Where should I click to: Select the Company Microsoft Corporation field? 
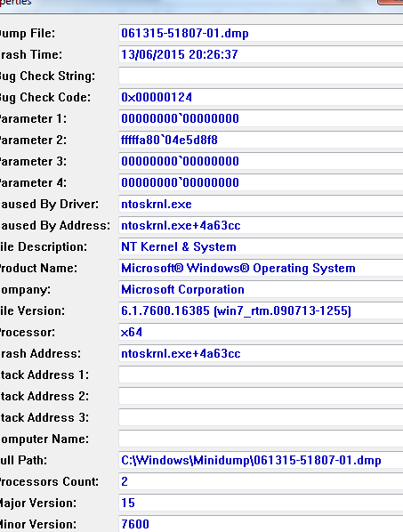click(261, 289)
